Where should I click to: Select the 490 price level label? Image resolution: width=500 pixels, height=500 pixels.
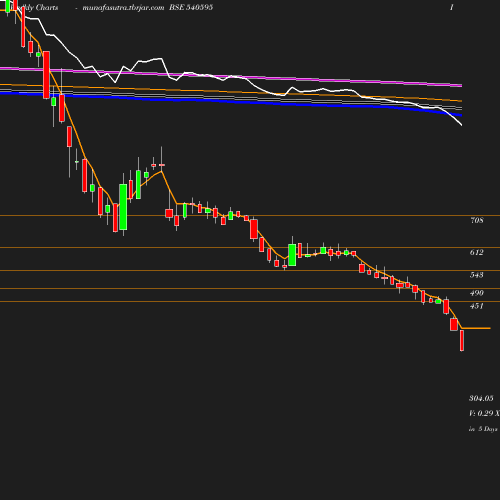click(477, 293)
